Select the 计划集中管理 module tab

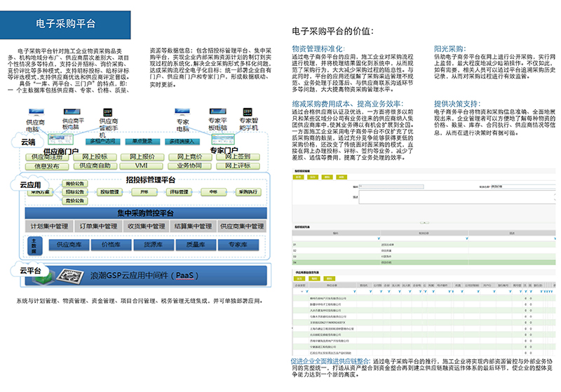50,227
